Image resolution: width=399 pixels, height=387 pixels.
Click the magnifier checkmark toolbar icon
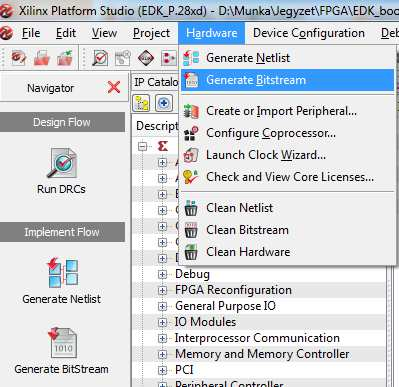[x=100, y=58]
